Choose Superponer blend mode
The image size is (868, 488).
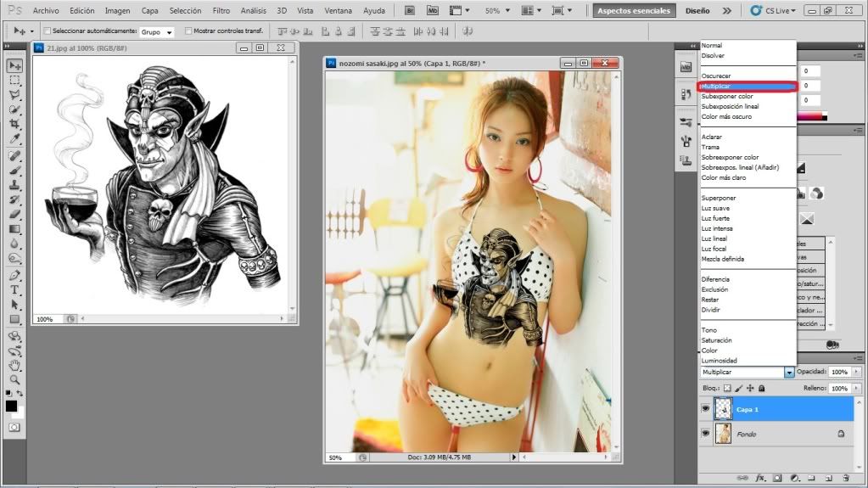point(719,198)
